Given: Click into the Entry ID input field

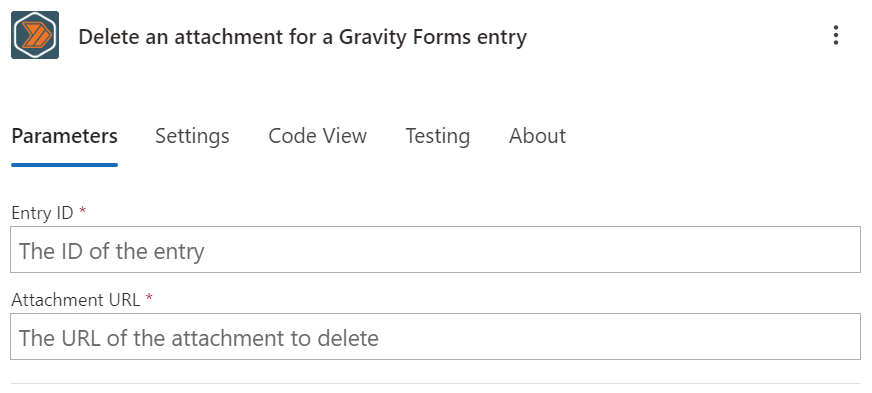Looking at the screenshot, I should click(435, 250).
